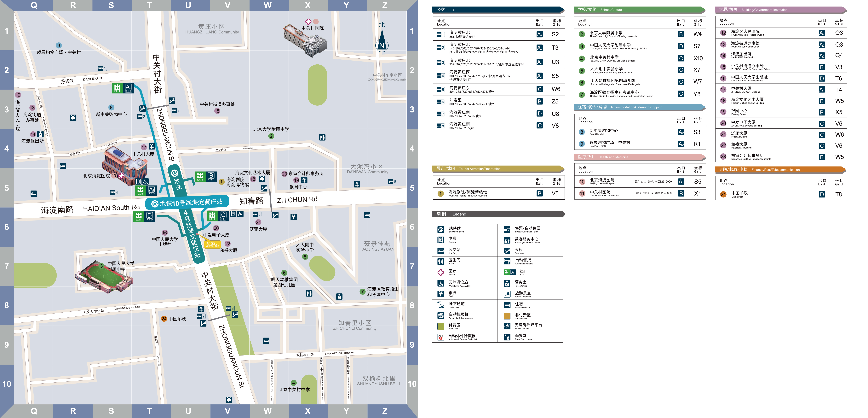Select the Exit D sign on Haidian South Rd
The height and width of the screenshot is (418, 868).
(x=144, y=217)
